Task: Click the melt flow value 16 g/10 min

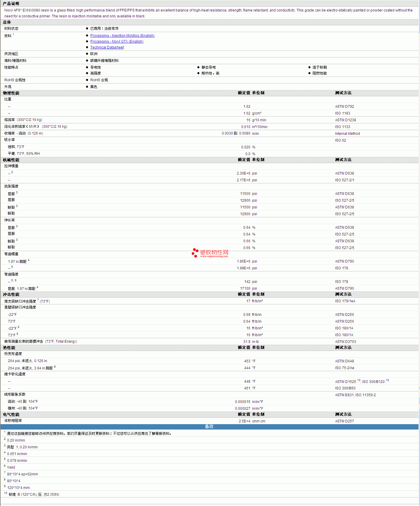Action: [256, 120]
